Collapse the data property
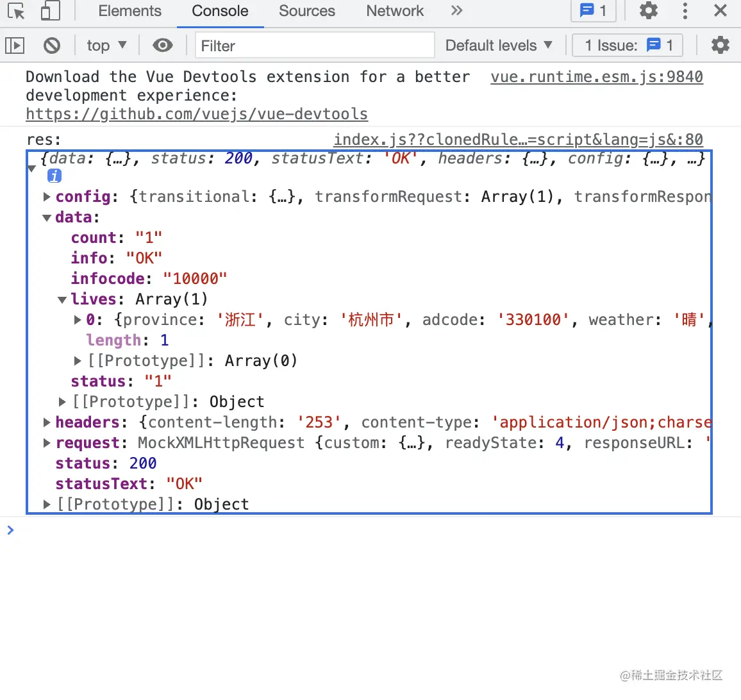741x700 pixels. pyautogui.click(x=46, y=217)
